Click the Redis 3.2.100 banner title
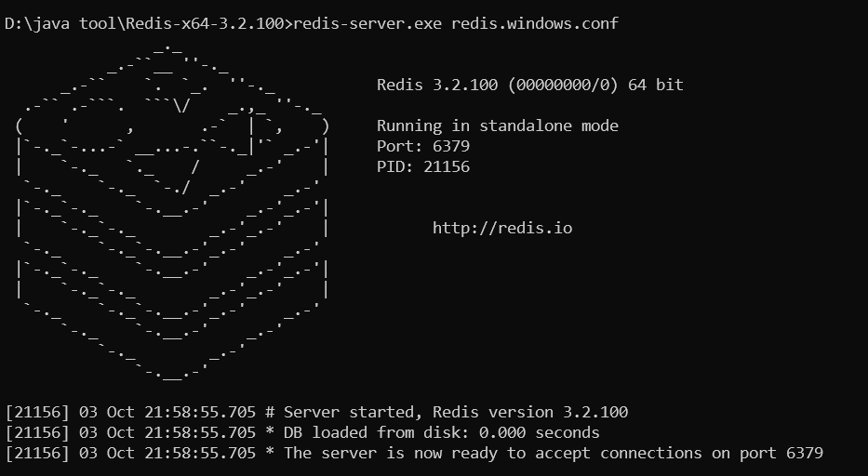 click(437, 85)
